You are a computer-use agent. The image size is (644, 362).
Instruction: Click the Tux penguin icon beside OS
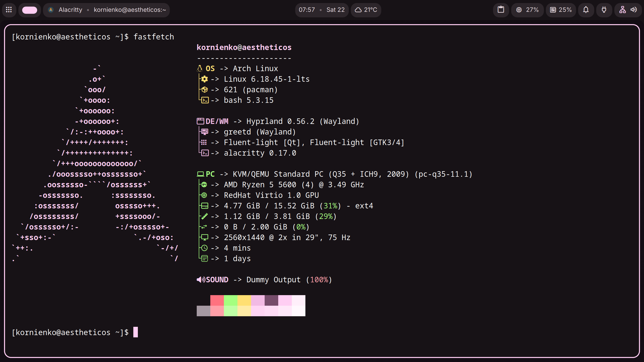(x=200, y=68)
